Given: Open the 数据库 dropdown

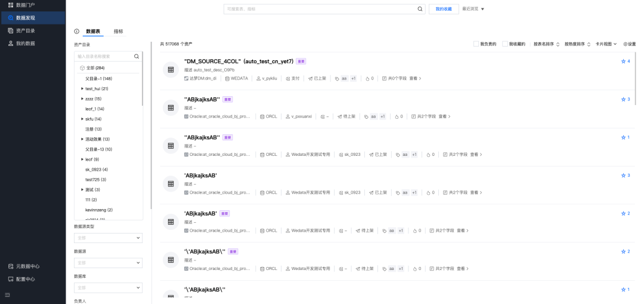Looking at the screenshot, I should pos(108,287).
